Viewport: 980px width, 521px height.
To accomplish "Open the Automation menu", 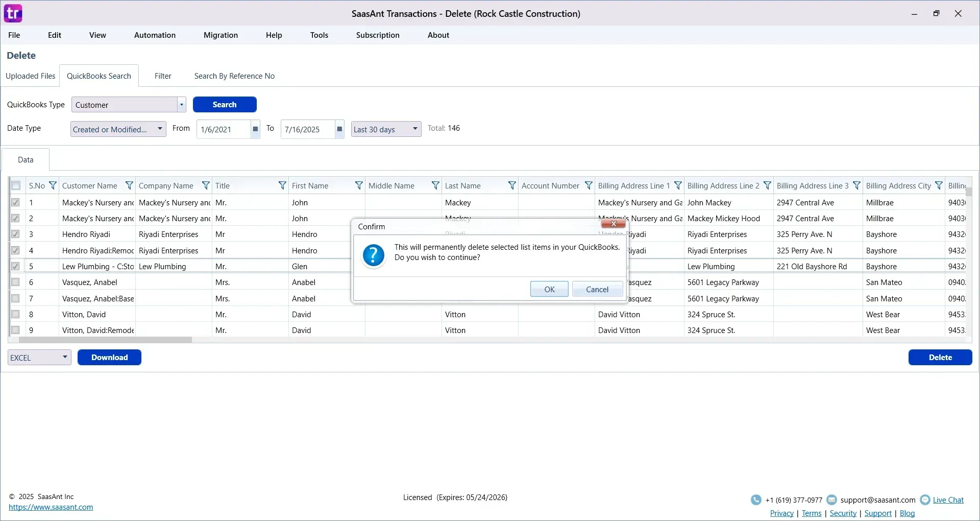I will [x=155, y=35].
